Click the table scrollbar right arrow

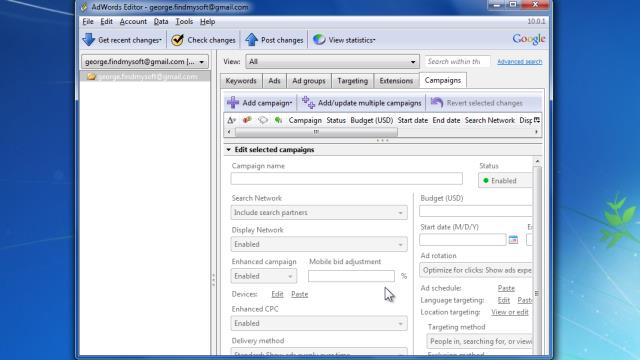[536, 132]
